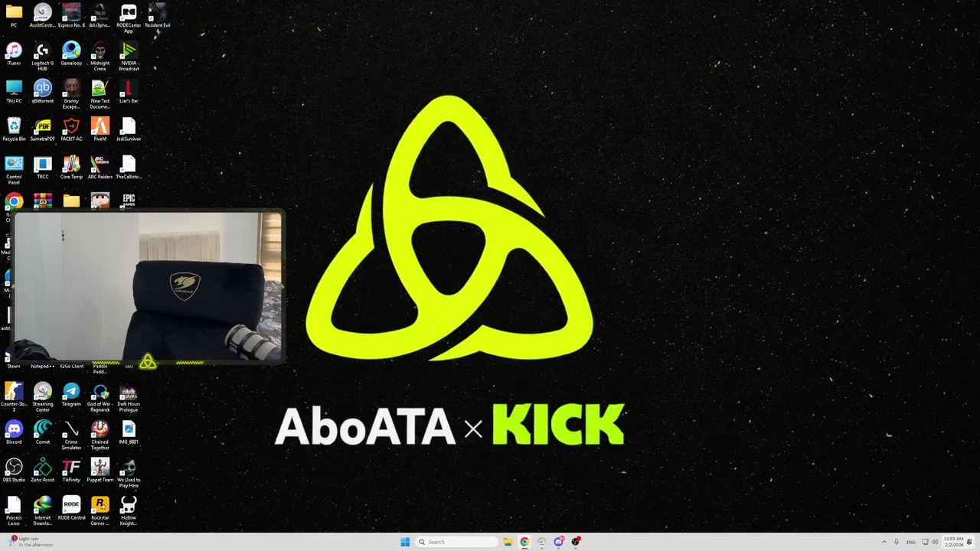Open Rockstar Games Launcher shortcut
Viewport: 980px width, 551px height.
pyautogui.click(x=100, y=510)
